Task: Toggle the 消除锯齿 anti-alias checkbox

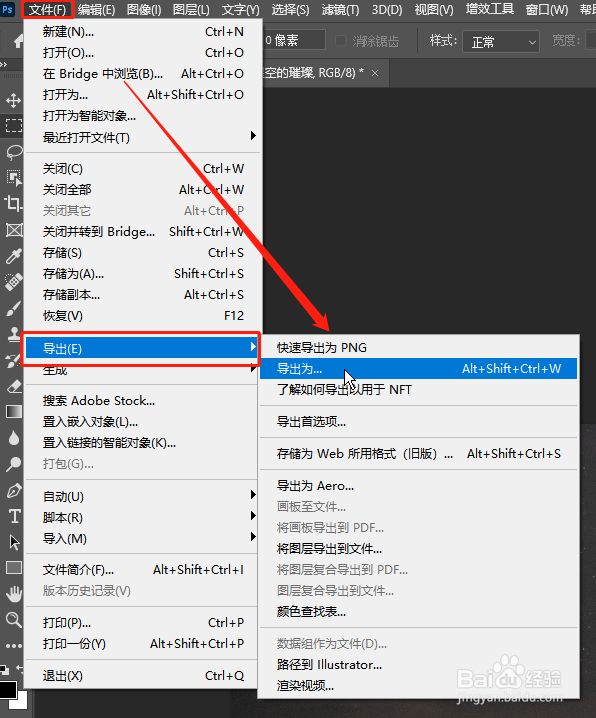Action: coord(341,41)
